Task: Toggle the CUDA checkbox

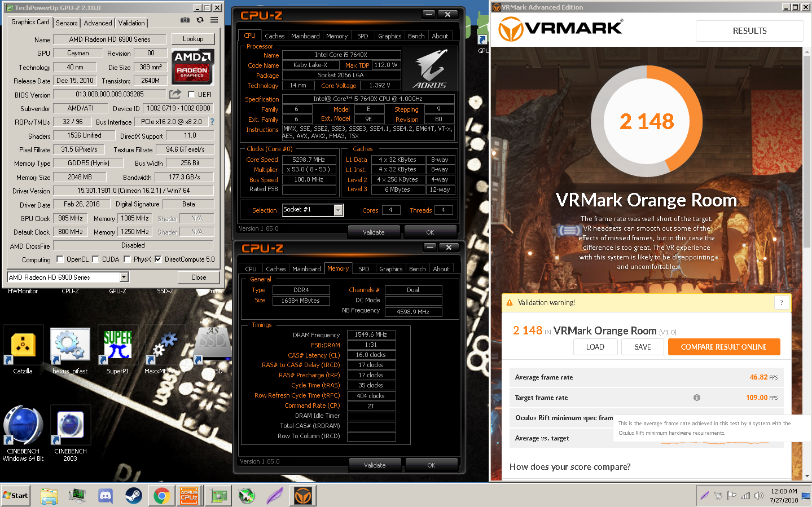Action: pos(95,259)
